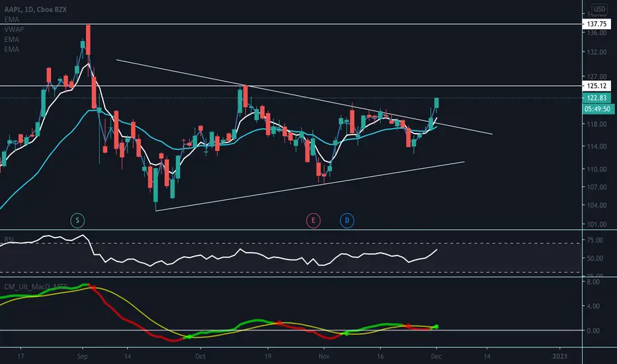Screen dimensions: 617x364
Task: Select the bottom EMA indicator label
Action: (x=11, y=49)
